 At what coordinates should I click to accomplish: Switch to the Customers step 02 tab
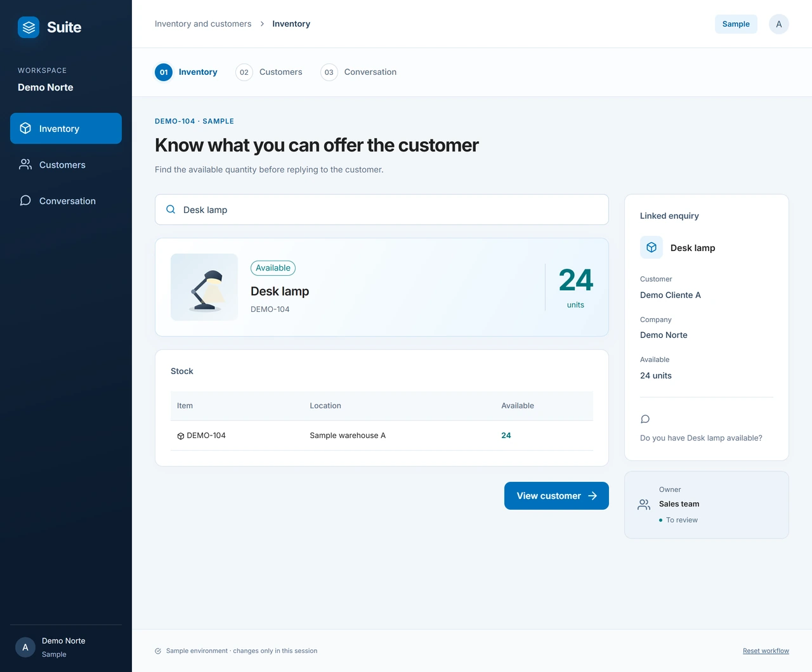click(269, 72)
